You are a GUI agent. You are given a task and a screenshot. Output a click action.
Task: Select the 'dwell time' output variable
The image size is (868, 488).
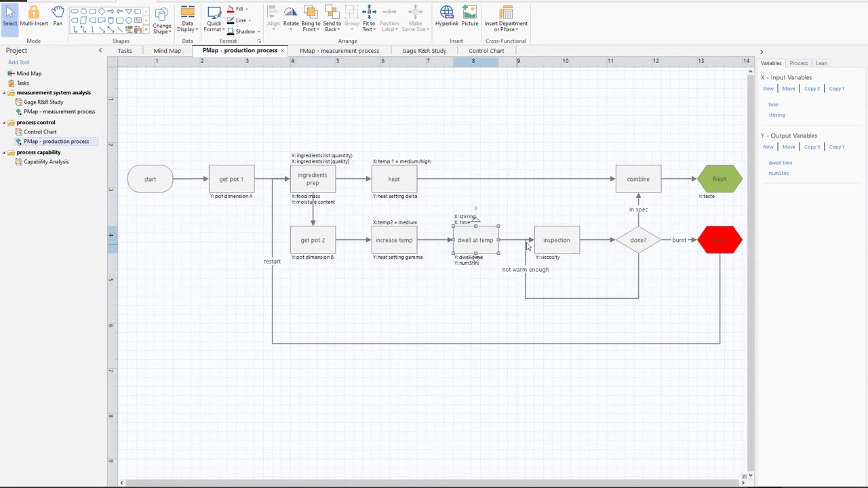click(x=781, y=163)
